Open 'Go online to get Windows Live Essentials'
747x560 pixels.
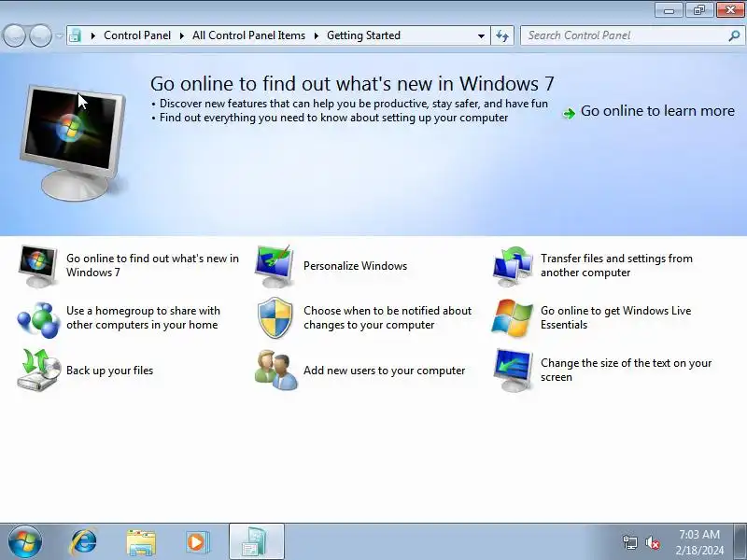(x=615, y=317)
